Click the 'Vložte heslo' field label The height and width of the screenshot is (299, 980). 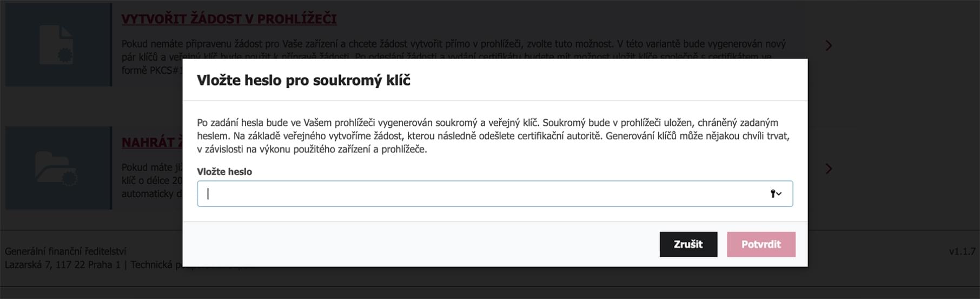coord(224,172)
